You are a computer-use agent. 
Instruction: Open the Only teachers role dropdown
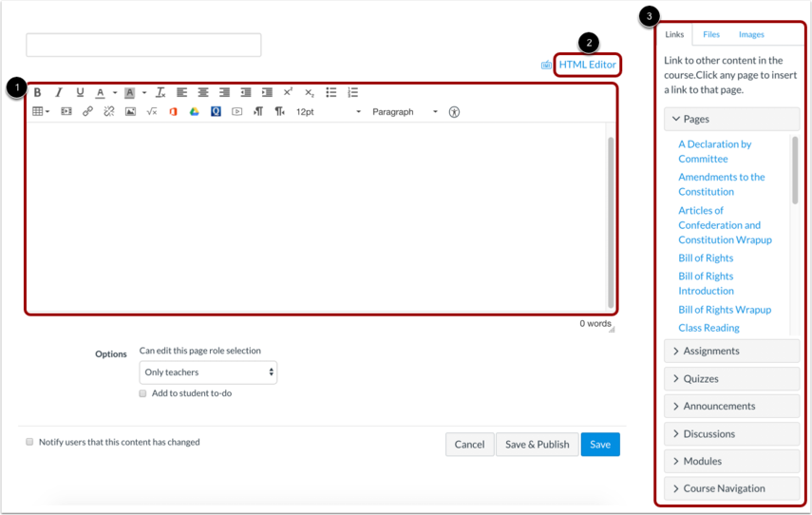(x=208, y=372)
